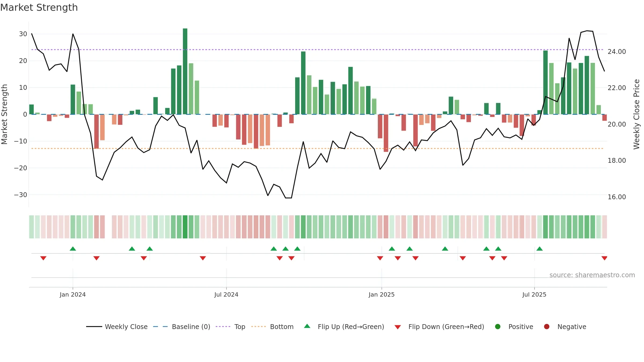Toggle the Baseline (0) legend entry
Screen dimensions: 644x362
click(182, 327)
